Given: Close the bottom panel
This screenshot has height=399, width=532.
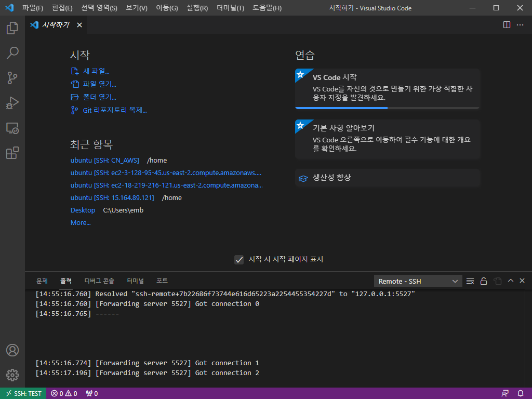Looking at the screenshot, I should pos(522,281).
